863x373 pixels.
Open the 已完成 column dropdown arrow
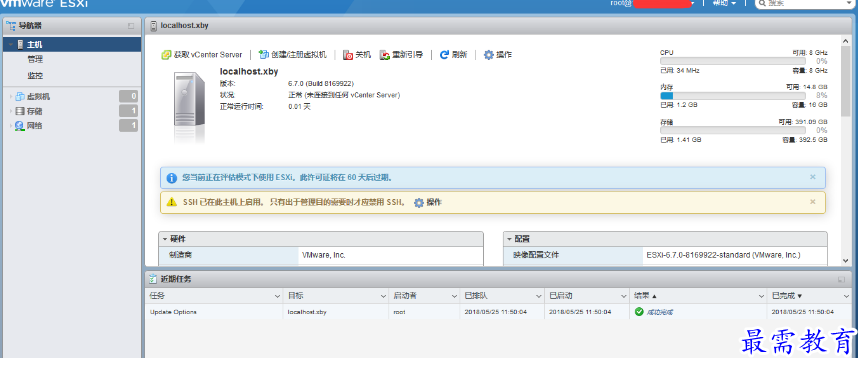coord(846,296)
